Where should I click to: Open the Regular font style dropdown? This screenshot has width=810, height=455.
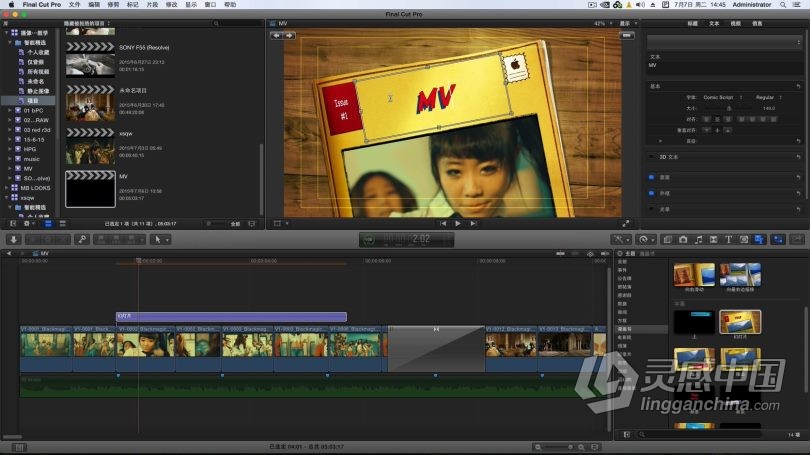pyautogui.click(x=768, y=97)
